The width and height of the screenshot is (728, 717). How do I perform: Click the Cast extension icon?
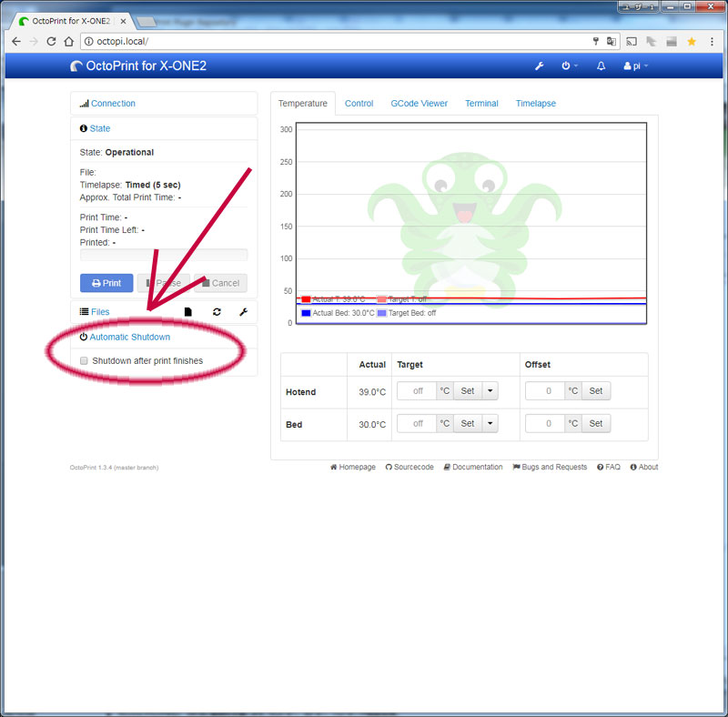(632, 41)
